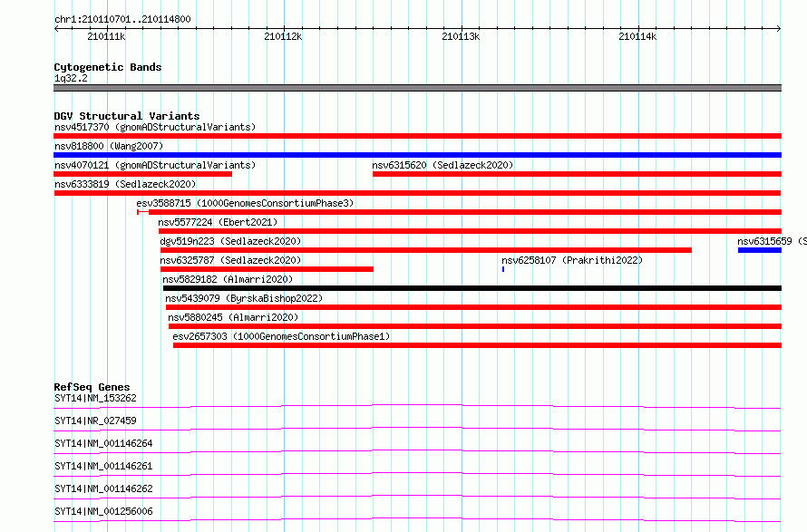Click the magenta SYT14 NM_001146261 transcript line

(x=417, y=474)
